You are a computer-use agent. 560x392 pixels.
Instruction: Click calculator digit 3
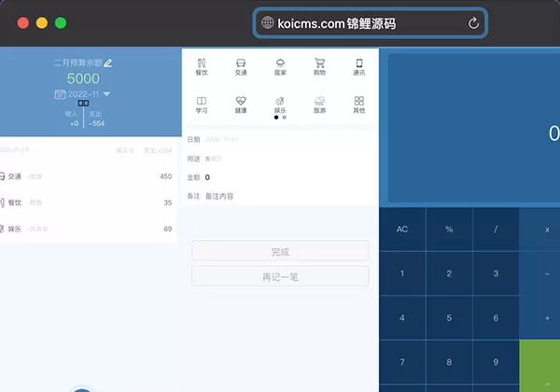click(x=496, y=273)
